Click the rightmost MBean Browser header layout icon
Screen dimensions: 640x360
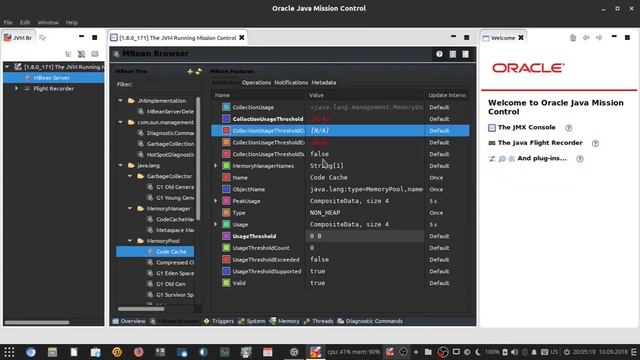465,54
